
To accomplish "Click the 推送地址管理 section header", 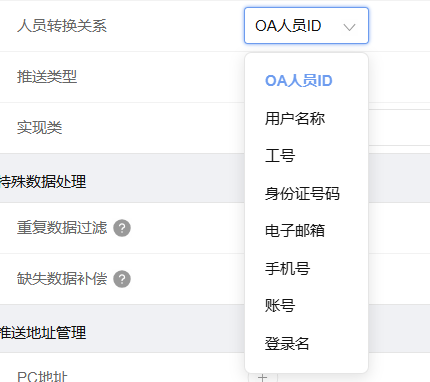I will click(43, 333).
